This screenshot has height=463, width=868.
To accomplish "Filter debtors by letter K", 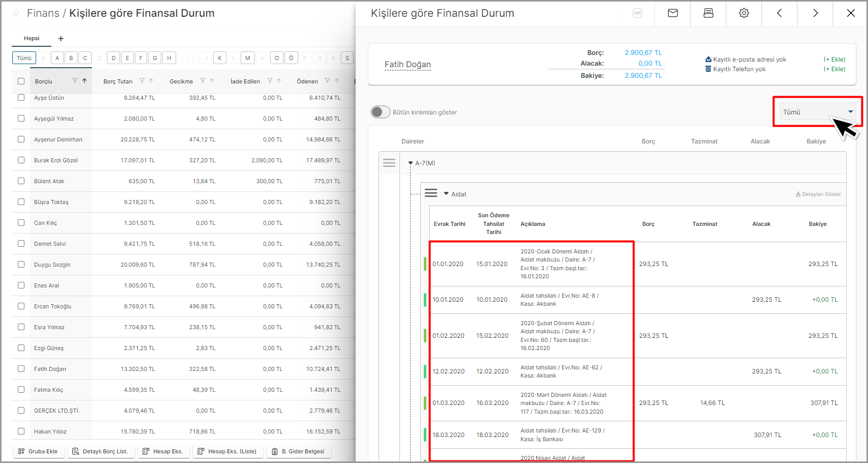I will pos(220,58).
